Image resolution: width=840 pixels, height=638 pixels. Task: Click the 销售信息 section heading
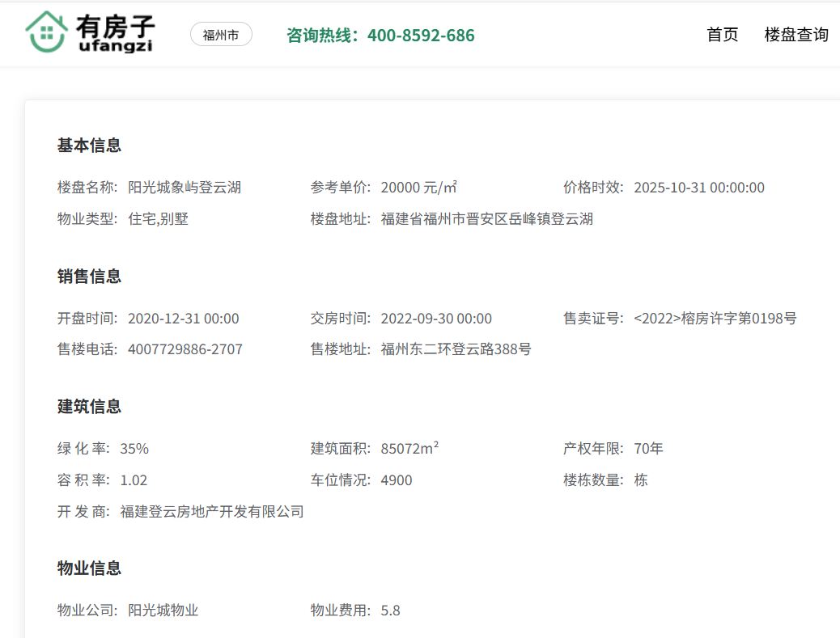(89, 277)
